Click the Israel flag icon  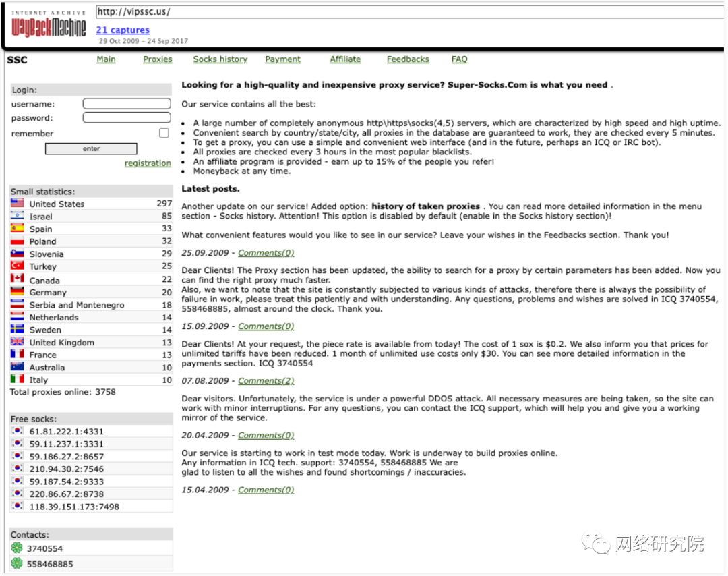[x=18, y=216]
